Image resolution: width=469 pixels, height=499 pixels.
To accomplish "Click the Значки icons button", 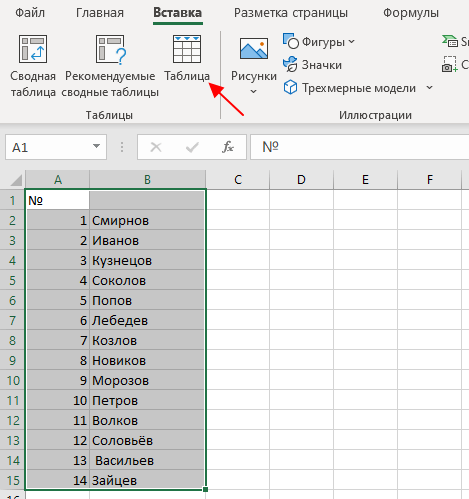I will [312, 65].
